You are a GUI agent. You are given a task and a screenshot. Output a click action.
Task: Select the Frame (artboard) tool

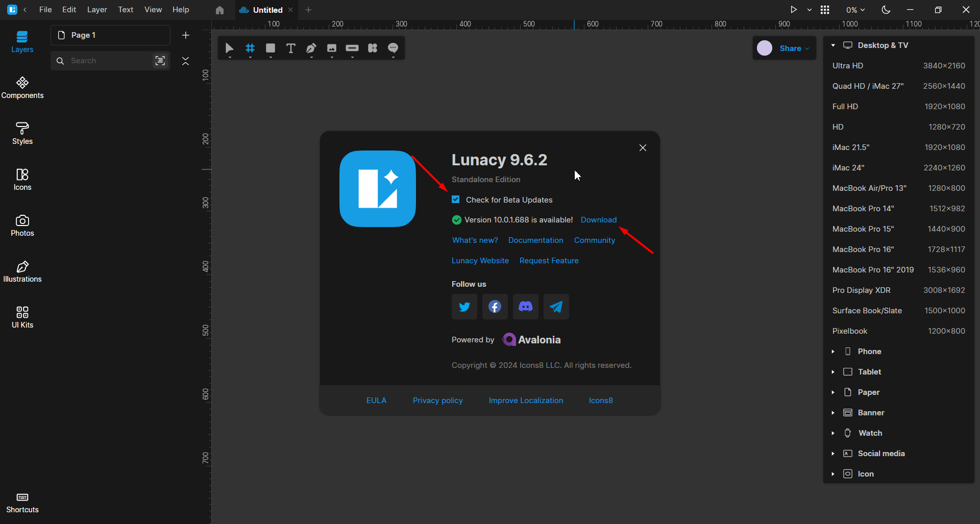point(250,48)
